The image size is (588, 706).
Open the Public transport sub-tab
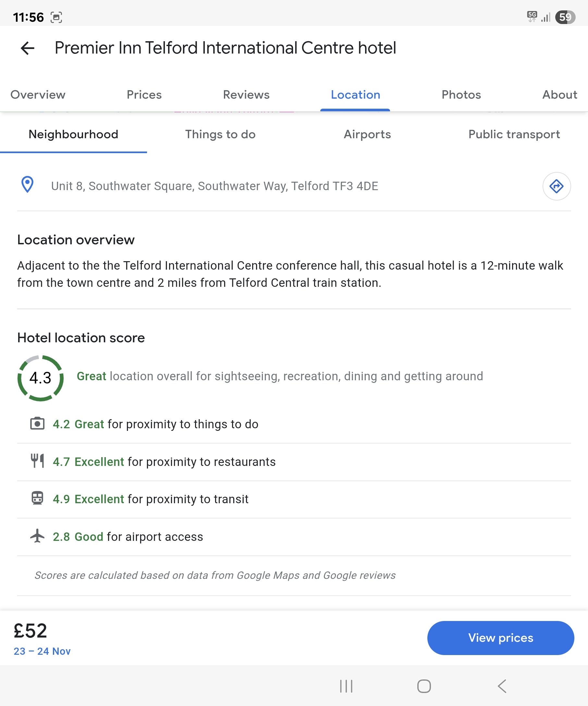point(514,134)
